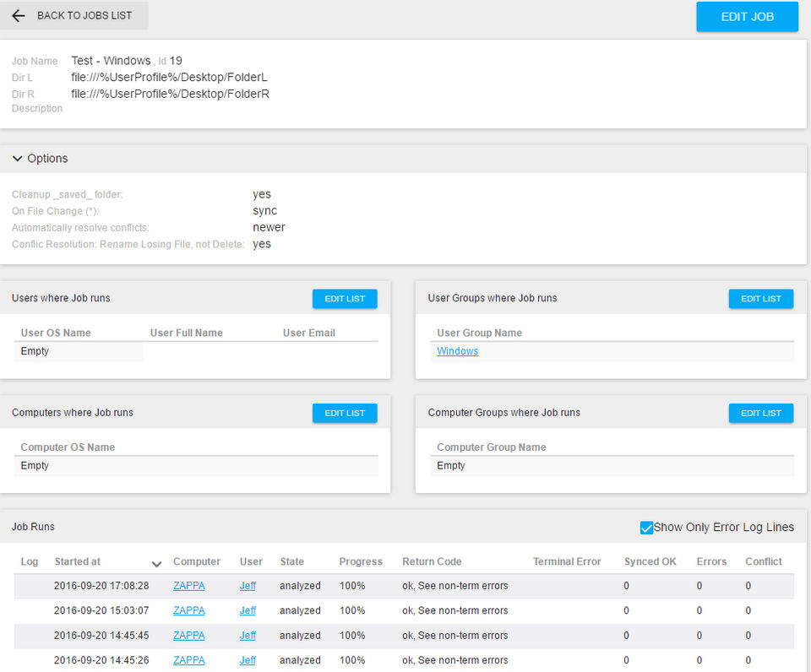Click the User Group Name header
Viewport: 811px width, 672px height.
click(x=480, y=333)
